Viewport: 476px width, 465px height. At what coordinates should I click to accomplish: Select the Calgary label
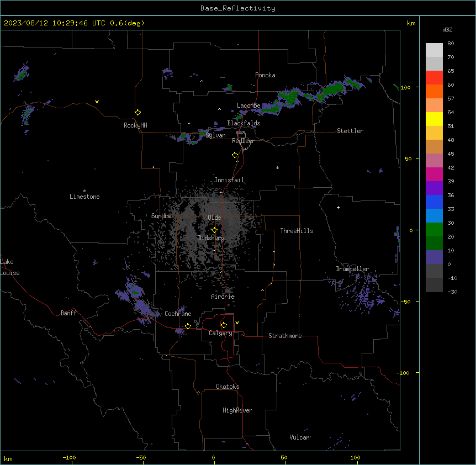click(220, 333)
